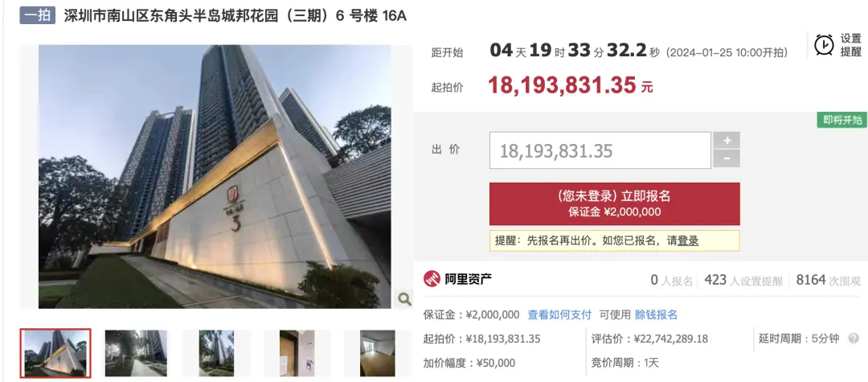Open the 登录 link in the reminder
This screenshot has width=868, height=382.
[x=688, y=240]
